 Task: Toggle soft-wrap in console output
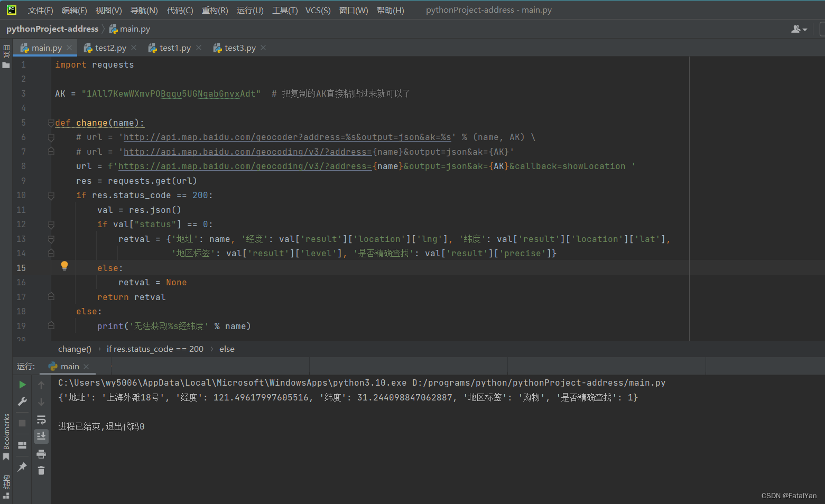click(41, 420)
